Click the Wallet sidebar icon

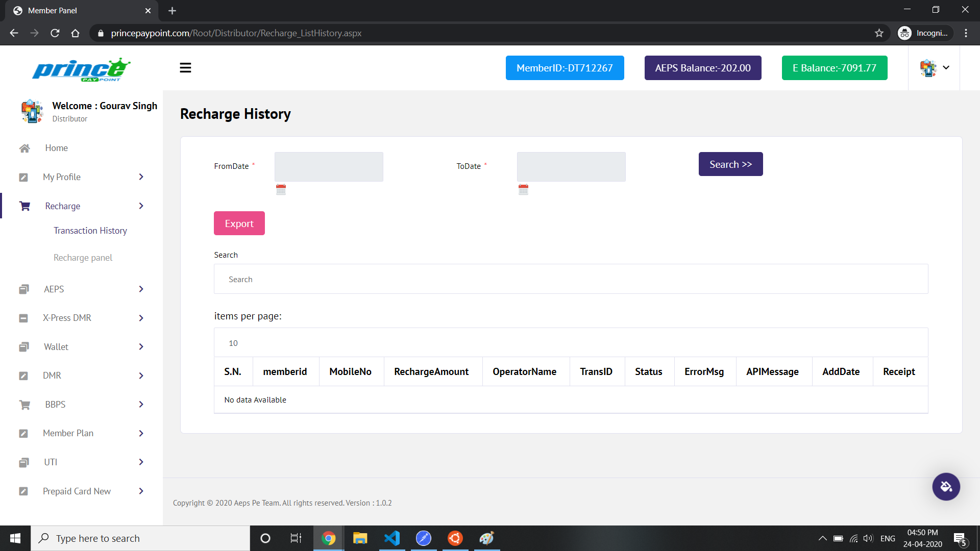click(x=24, y=347)
